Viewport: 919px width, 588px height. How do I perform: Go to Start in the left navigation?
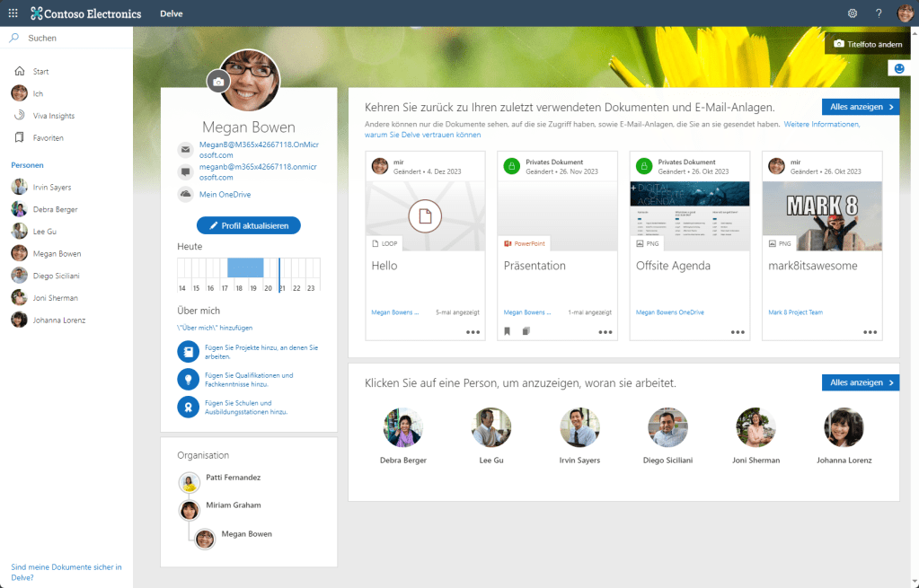pos(40,71)
